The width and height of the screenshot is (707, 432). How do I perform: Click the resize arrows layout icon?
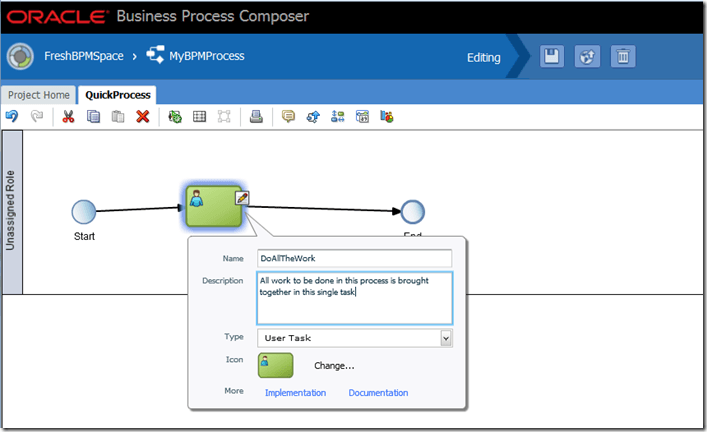tap(338, 117)
